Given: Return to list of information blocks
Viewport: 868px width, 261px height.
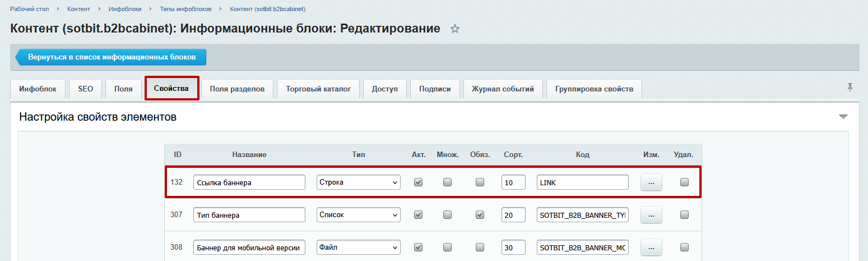Looking at the screenshot, I should pyautogui.click(x=111, y=57).
